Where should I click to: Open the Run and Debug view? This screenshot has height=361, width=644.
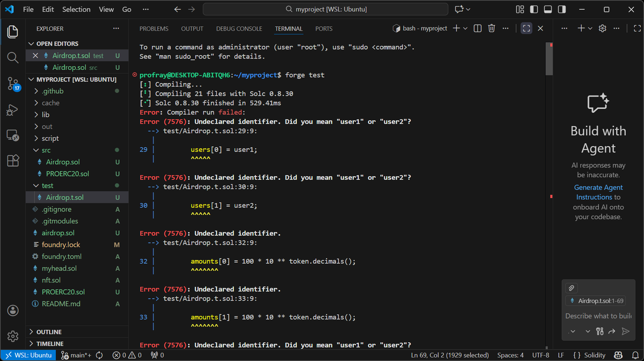click(x=13, y=110)
